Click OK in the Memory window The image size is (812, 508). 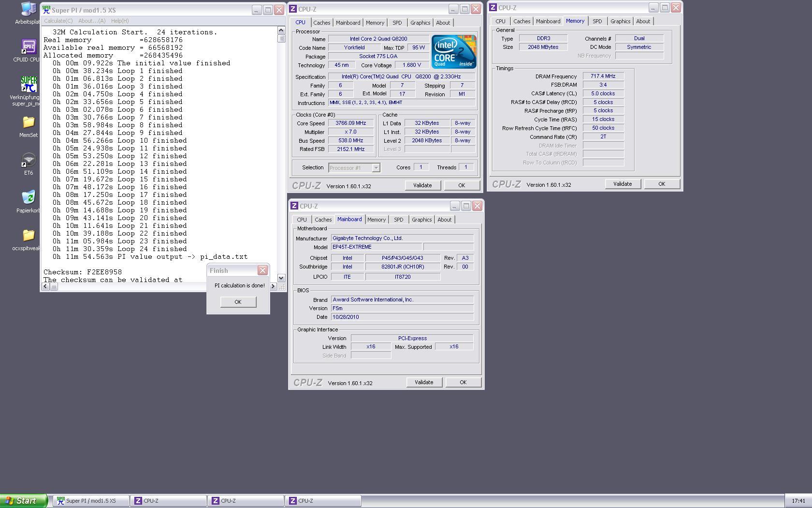coord(662,184)
